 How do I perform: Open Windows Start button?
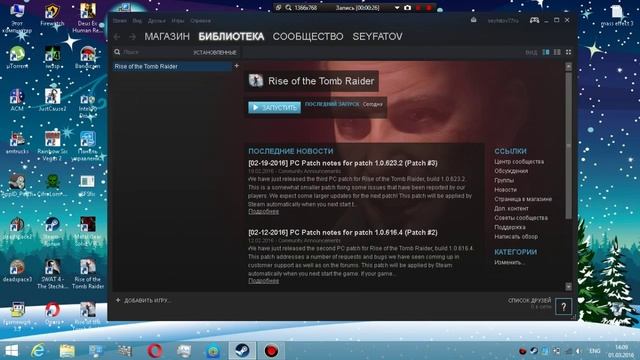coord(11,351)
